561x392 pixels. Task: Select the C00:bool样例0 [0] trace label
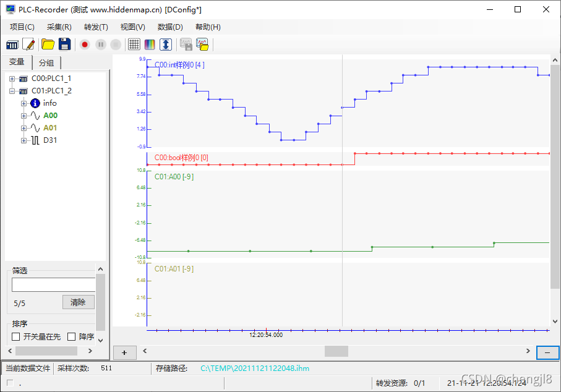click(181, 158)
